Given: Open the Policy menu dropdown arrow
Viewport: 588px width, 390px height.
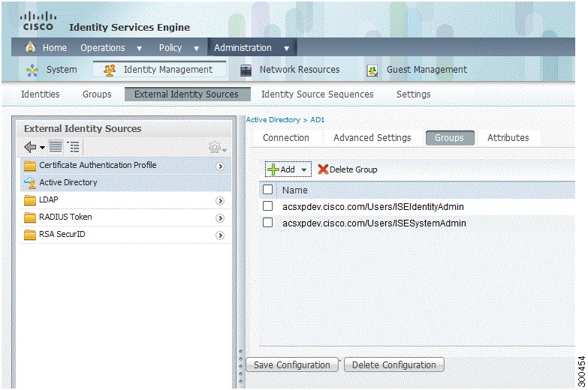Looking at the screenshot, I should [196, 48].
